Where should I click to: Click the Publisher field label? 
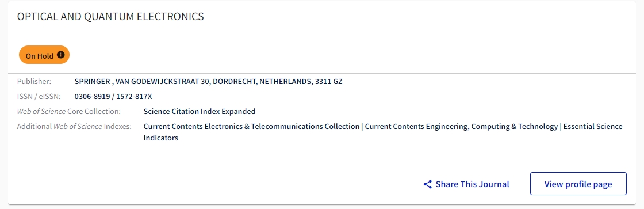(34, 81)
